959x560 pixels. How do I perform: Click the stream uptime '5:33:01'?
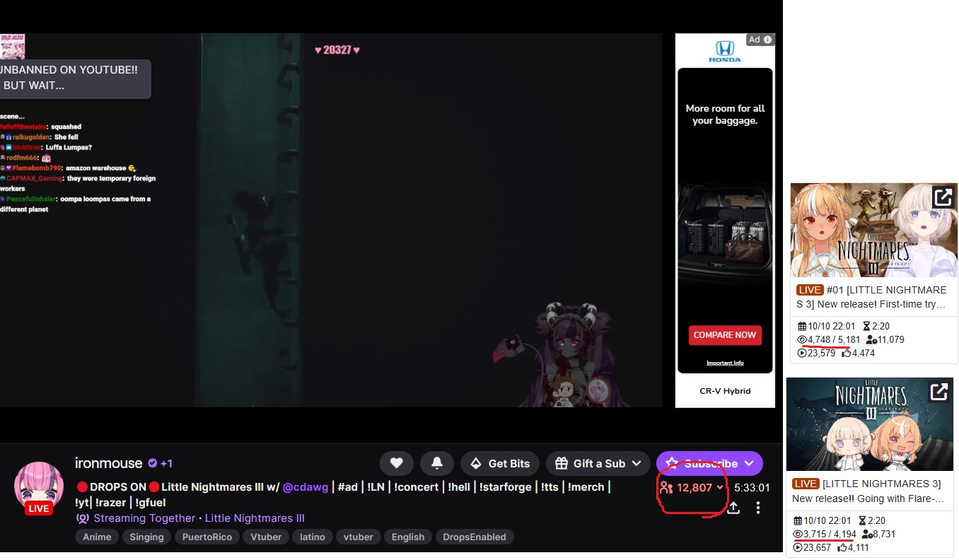752,487
